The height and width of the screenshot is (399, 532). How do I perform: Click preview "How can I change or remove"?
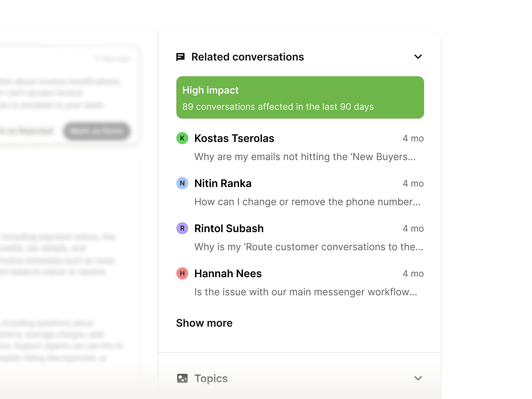(307, 202)
